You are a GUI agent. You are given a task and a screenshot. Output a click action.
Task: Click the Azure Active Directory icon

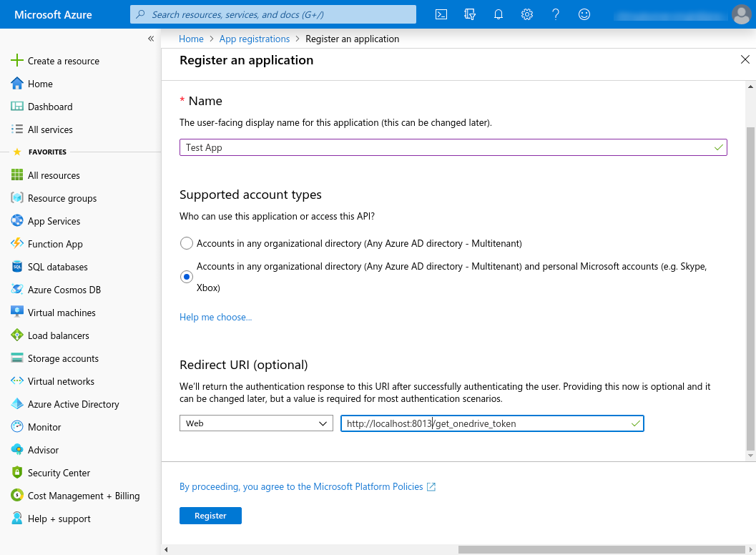[x=17, y=403]
